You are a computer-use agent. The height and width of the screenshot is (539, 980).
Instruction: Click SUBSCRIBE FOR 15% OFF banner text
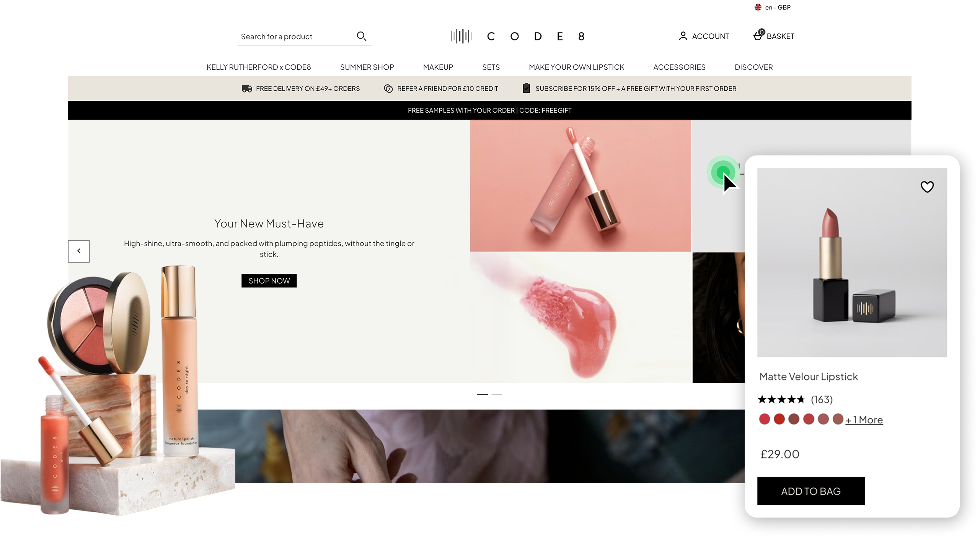coord(636,89)
